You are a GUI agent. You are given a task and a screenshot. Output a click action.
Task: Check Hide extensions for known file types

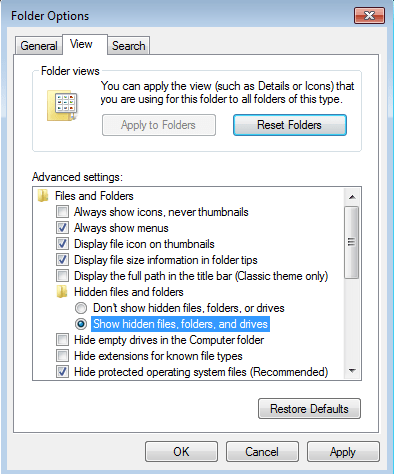[x=62, y=356]
